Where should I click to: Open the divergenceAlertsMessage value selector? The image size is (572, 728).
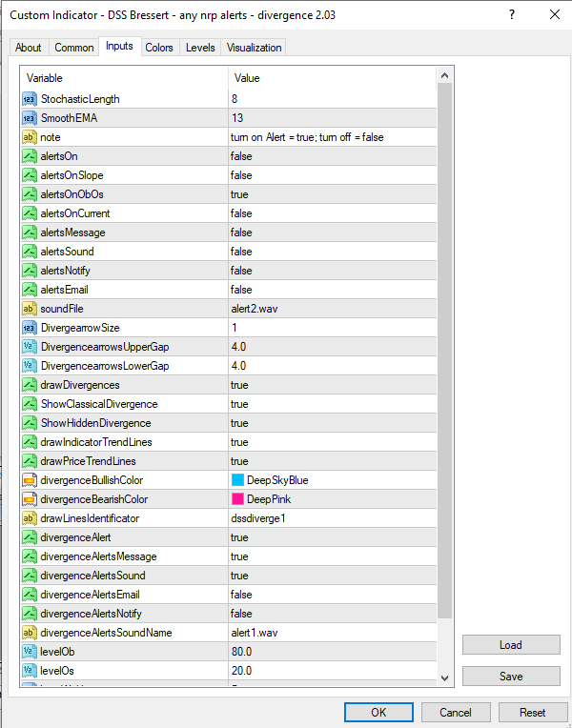tap(332, 556)
